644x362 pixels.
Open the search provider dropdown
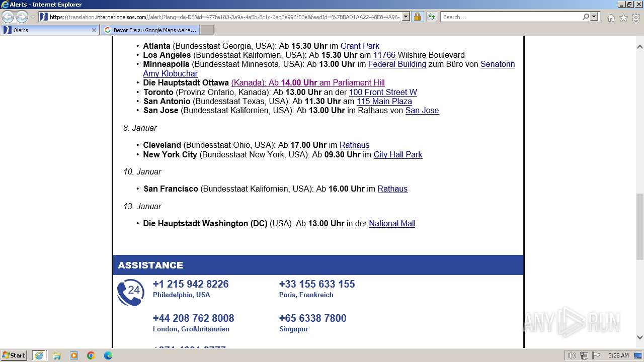[x=594, y=17]
